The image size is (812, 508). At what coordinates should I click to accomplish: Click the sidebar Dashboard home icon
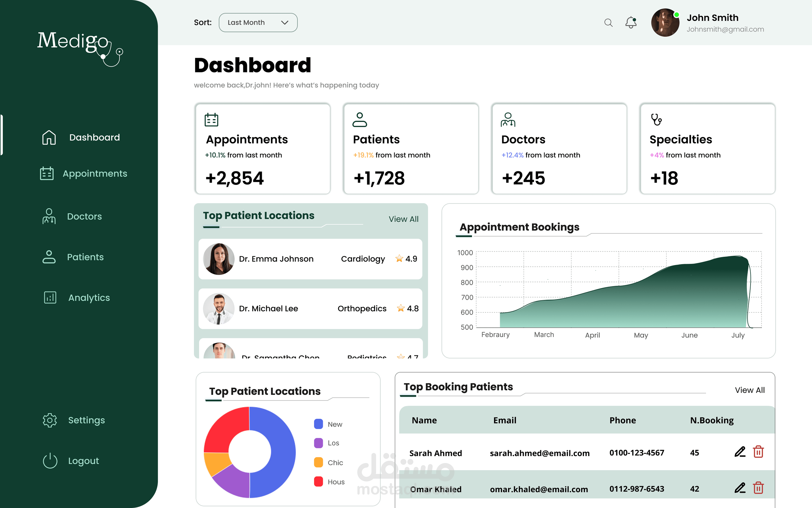tap(49, 137)
